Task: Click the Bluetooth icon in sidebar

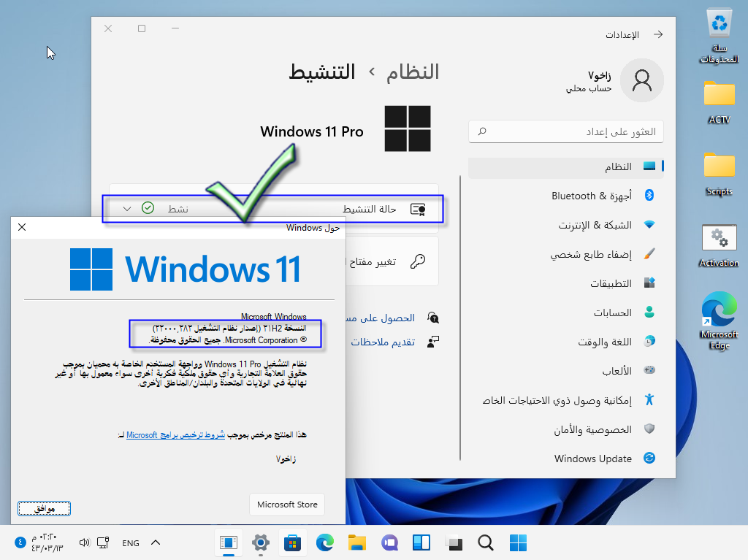Action: pyautogui.click(x=649, y=195)
